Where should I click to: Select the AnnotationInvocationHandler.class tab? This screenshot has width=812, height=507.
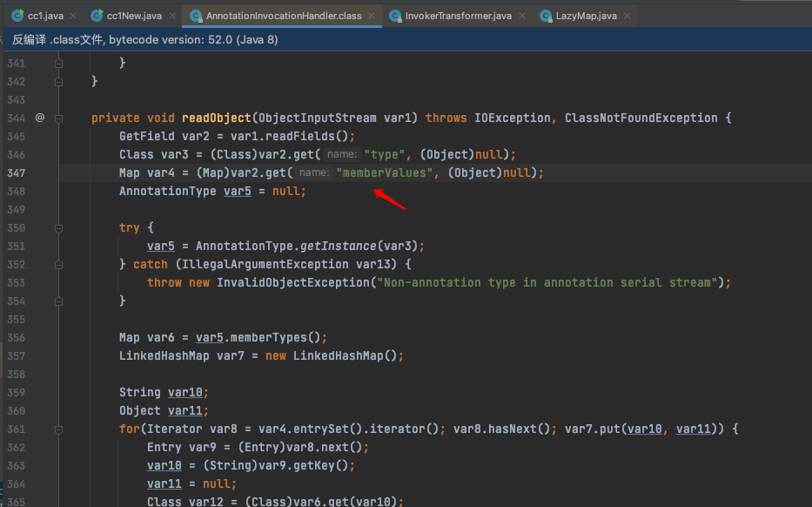tap(283, 16)
